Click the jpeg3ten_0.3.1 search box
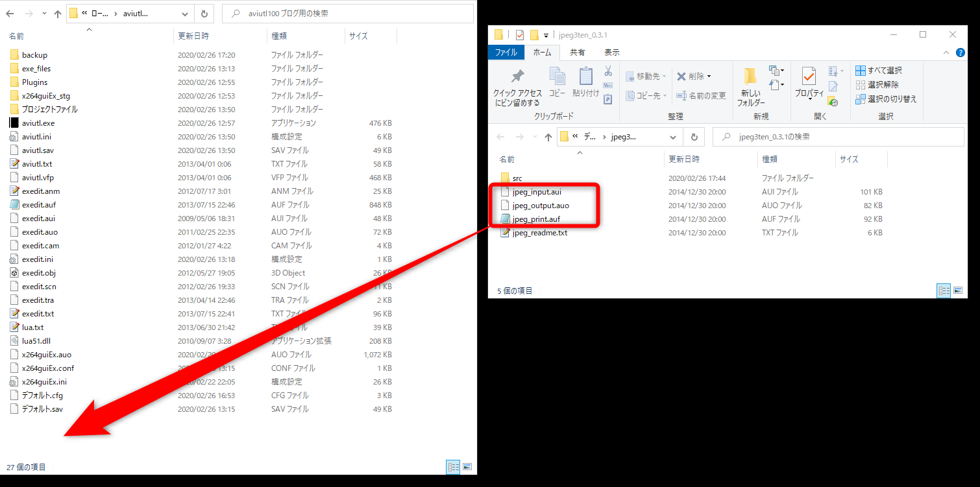Viewport: 980px width, 487px height. tap(839, 137)
